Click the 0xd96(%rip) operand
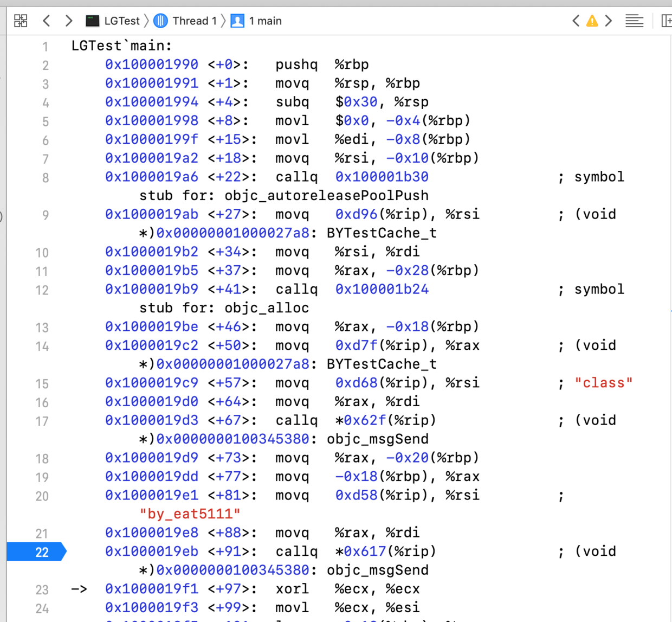The width and height of the screenshot is (672, 622). (385, 214)
